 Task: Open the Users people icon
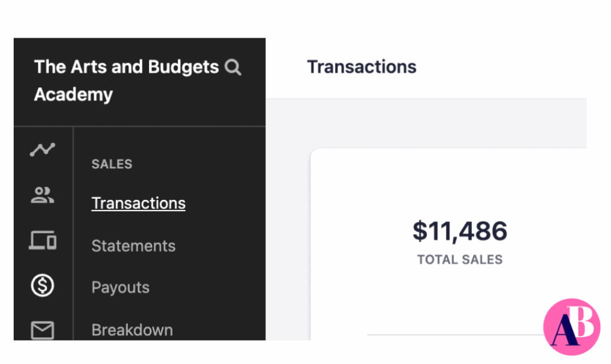coord(42,195)
